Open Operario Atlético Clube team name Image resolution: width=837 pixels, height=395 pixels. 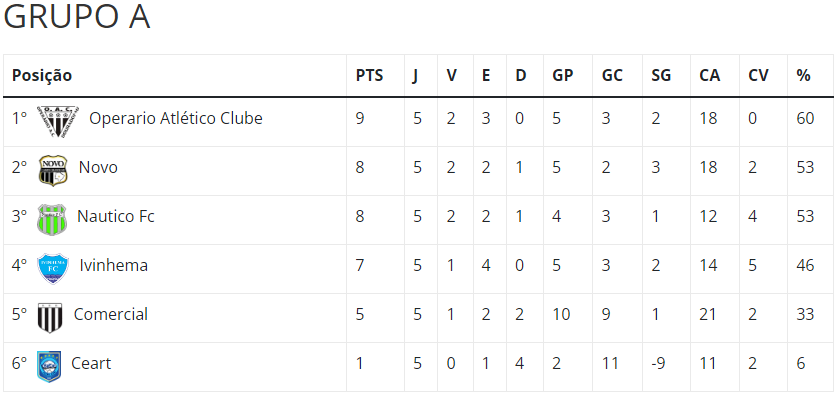[176, 118]
